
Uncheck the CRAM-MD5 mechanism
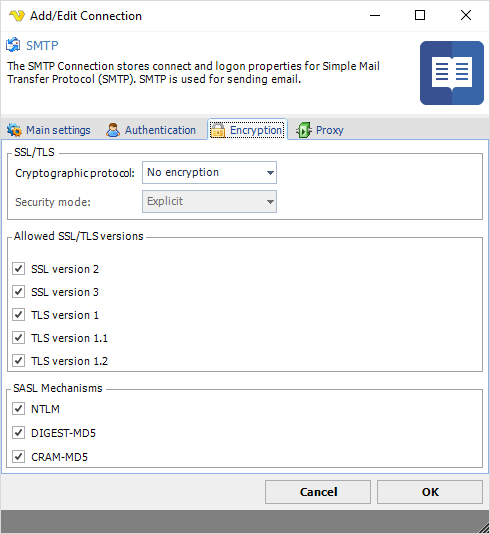point(18,457)
